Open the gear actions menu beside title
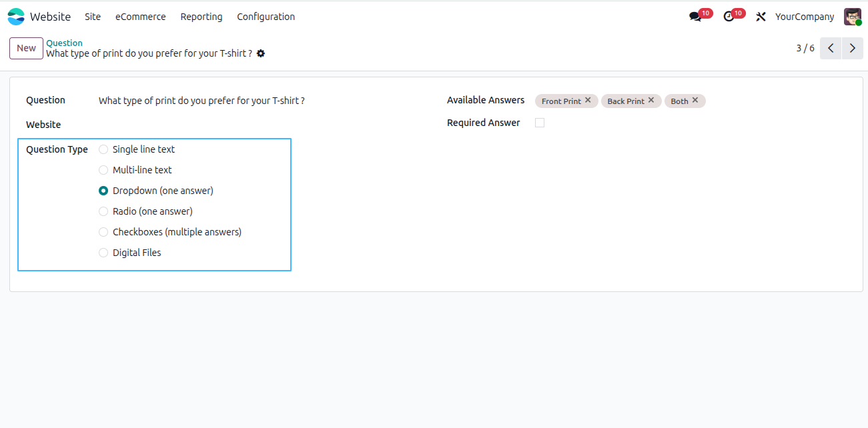The width and height of the screenshot is (868, 428). click(261, 53)
